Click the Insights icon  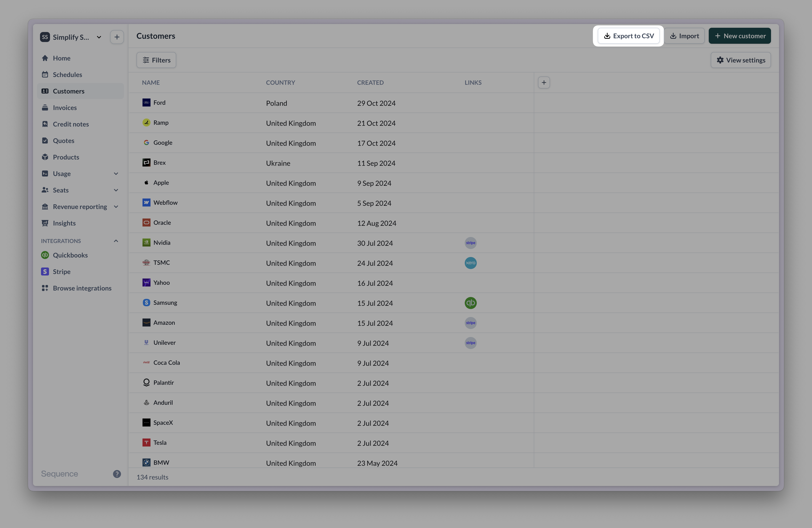45,223
